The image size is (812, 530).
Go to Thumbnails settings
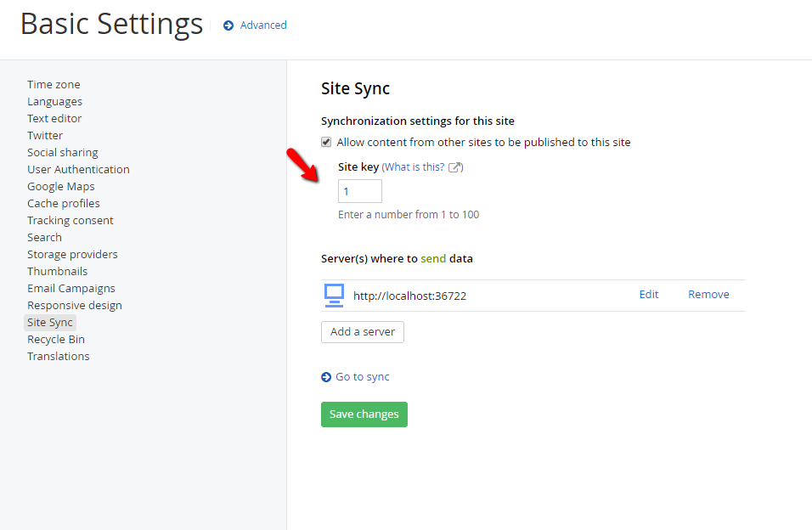58,272
